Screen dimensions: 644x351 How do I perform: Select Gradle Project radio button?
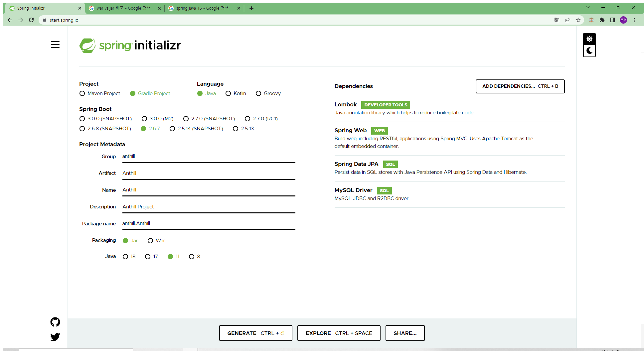[x=150, y=93]
